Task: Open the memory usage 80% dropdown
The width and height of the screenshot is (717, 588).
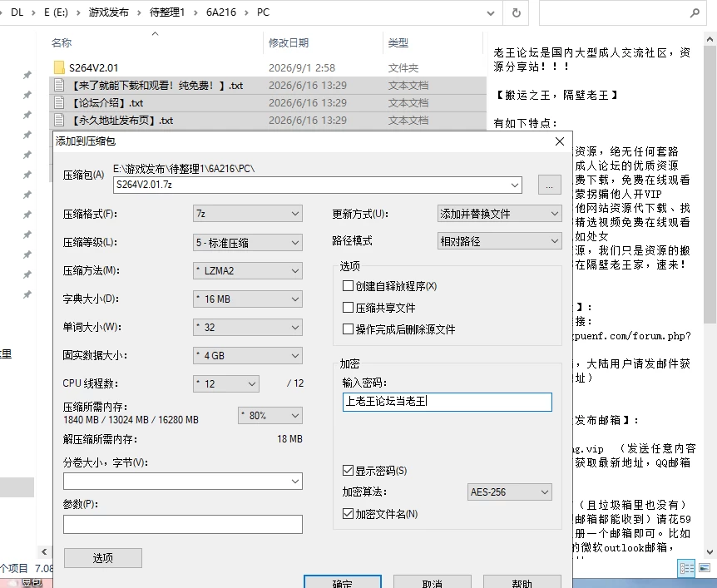Action: point(269,416)
